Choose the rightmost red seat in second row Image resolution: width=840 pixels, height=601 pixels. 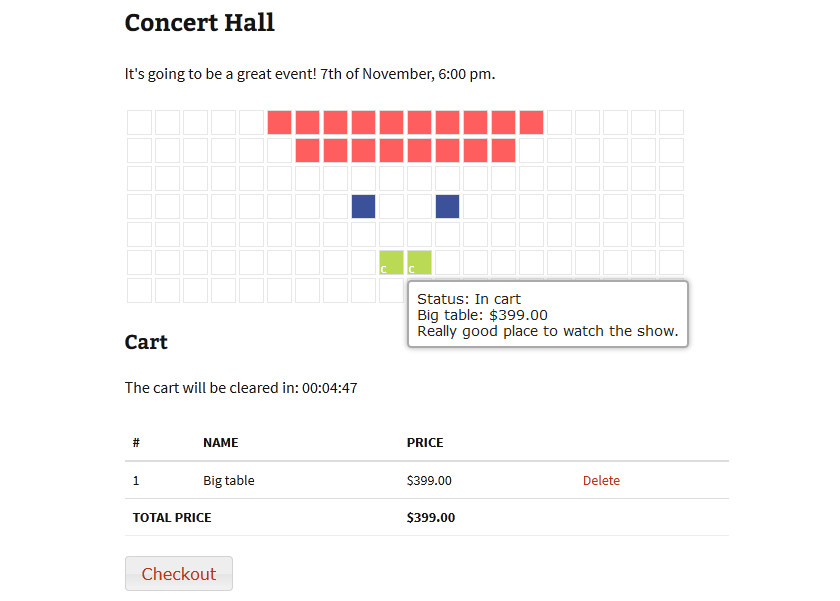pyautogui.click(x=504, y=151)
